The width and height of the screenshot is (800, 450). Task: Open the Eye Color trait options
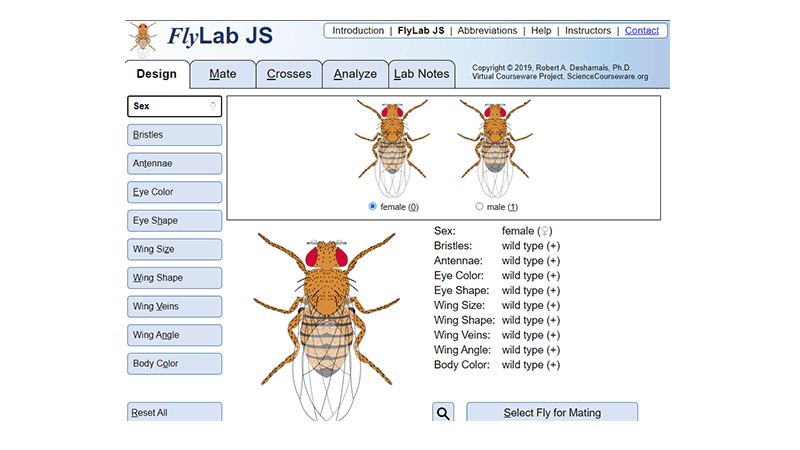coord(175,192)
